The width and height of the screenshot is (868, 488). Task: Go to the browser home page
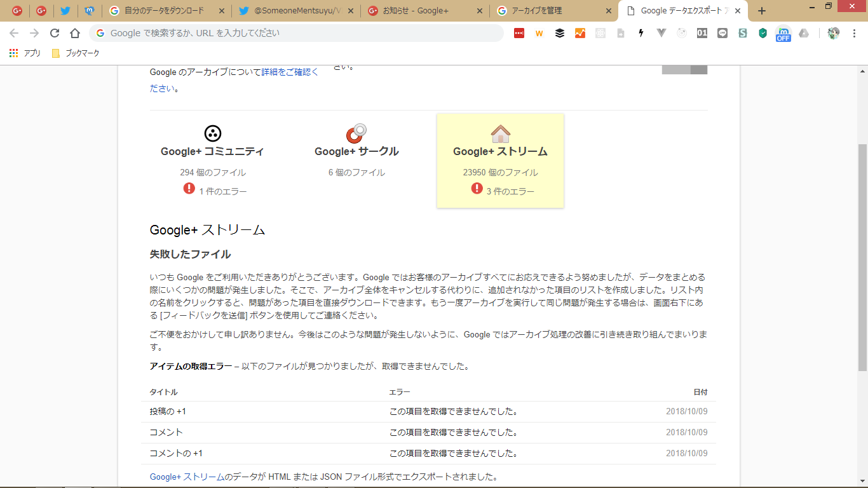[x=75, y=34]
